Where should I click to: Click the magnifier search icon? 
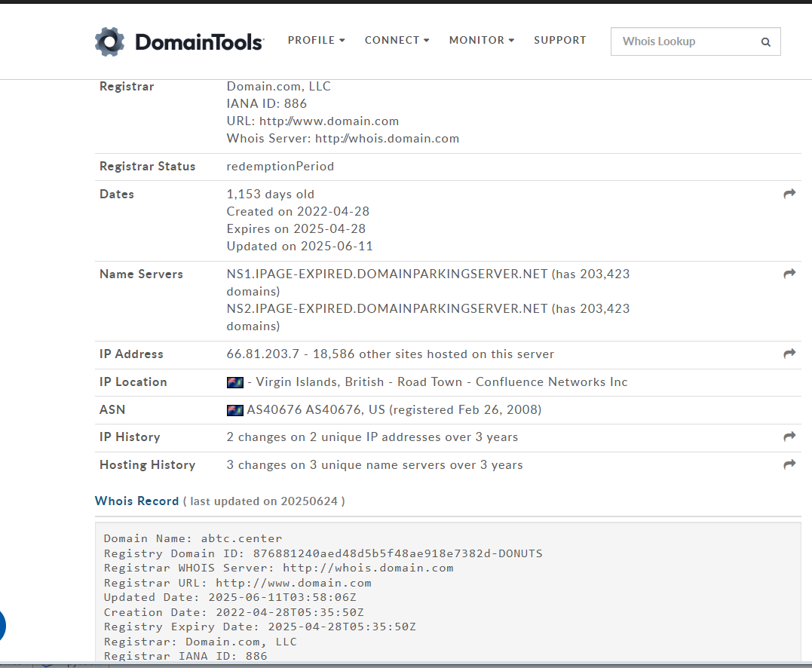point(765,42)
